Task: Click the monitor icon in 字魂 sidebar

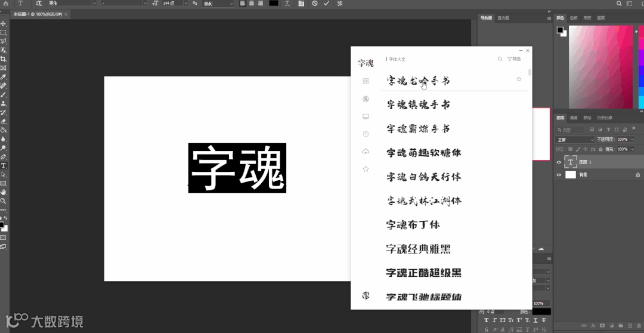Action: 366,117
